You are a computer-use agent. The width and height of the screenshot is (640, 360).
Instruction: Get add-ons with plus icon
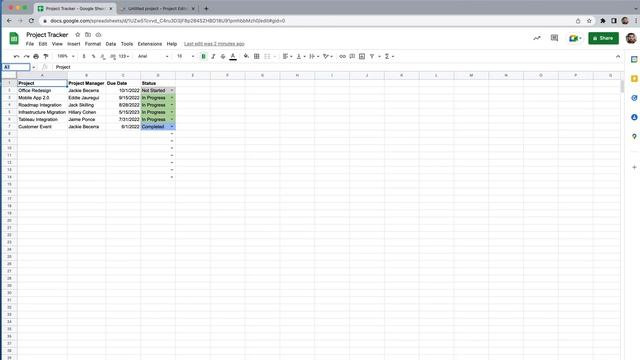click(x=634, y=167)
